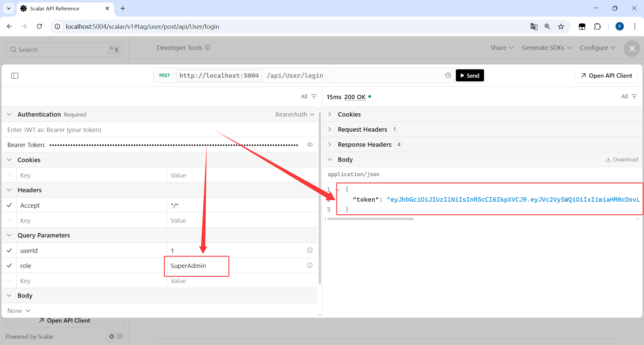Toggle the sidebar panel icon

coord(15,76)
